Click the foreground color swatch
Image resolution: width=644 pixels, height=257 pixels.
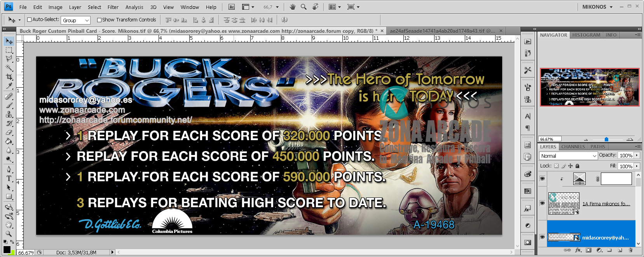[x=7, y=250]
